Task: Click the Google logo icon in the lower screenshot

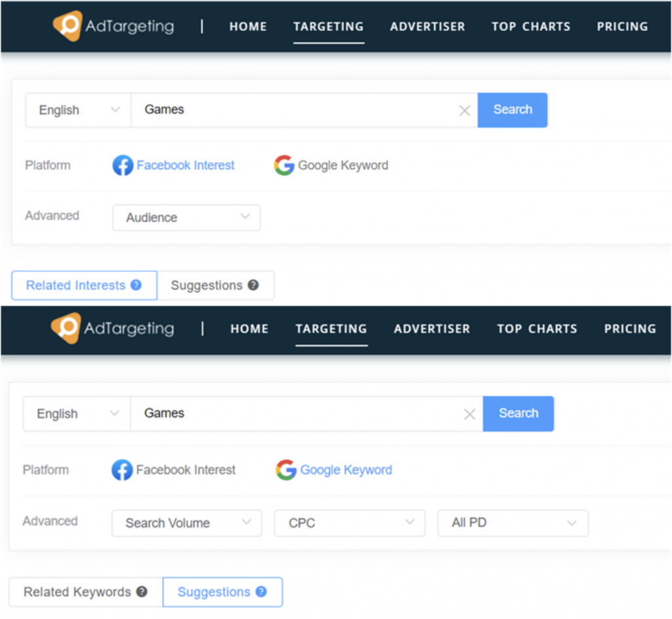Action: [286, 470]
